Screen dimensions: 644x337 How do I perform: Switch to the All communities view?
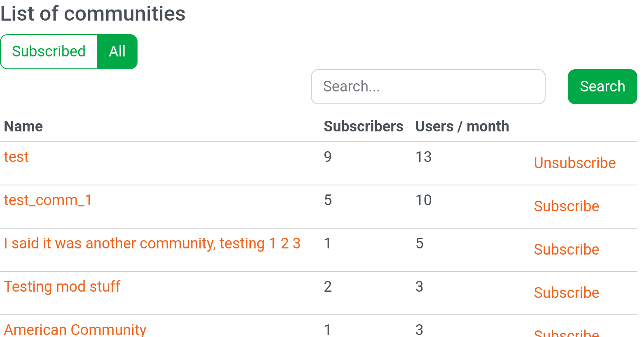click(117, 51)
